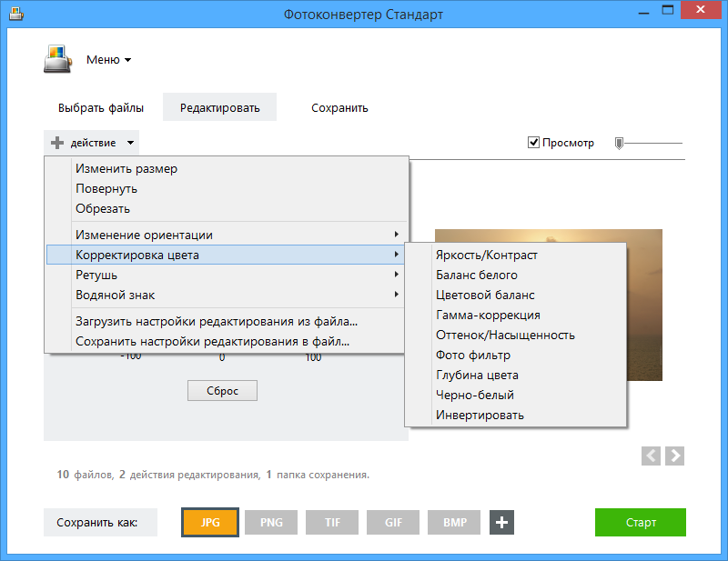Select Яркость/Контраст in submenu
This screenshot has height=561, width=728.
click(515, 255)
